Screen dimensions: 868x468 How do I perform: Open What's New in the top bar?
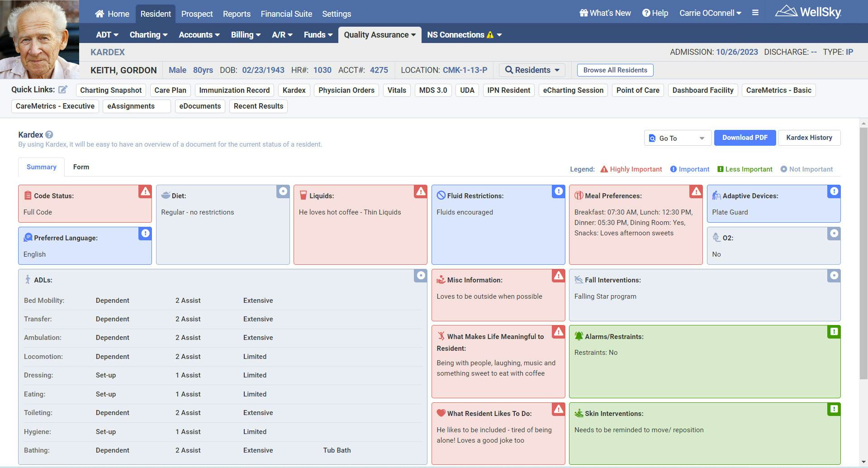(x=605, y=13)
